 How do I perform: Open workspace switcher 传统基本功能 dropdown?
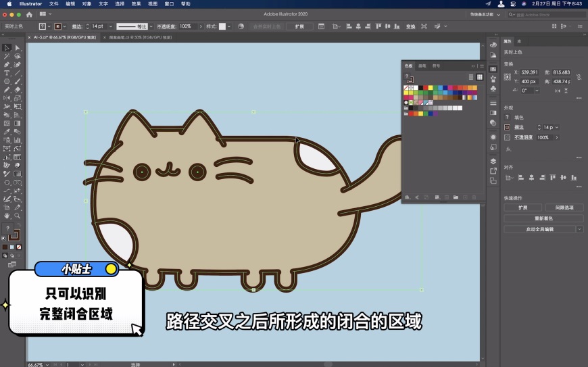[485, 15]
